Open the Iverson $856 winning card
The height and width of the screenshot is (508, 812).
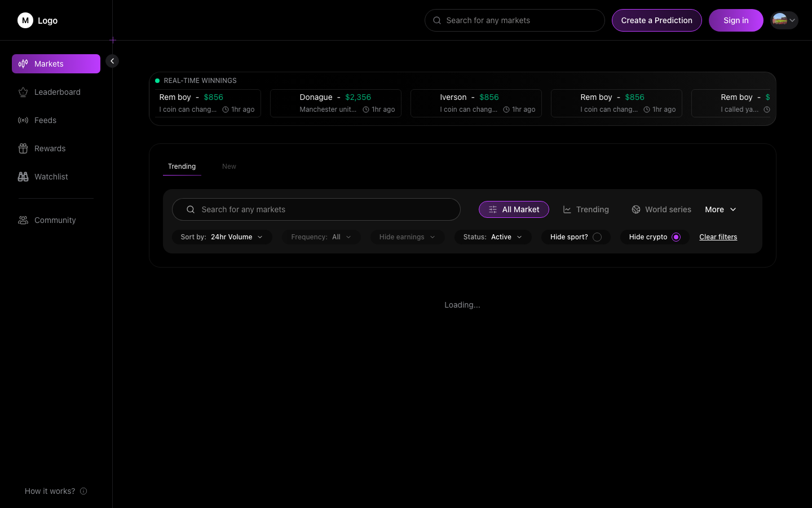pyautogui.click(x=476, y=103)
